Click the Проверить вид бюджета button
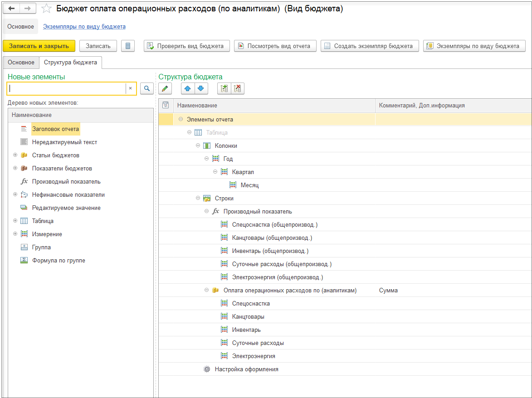 (186, 46)
